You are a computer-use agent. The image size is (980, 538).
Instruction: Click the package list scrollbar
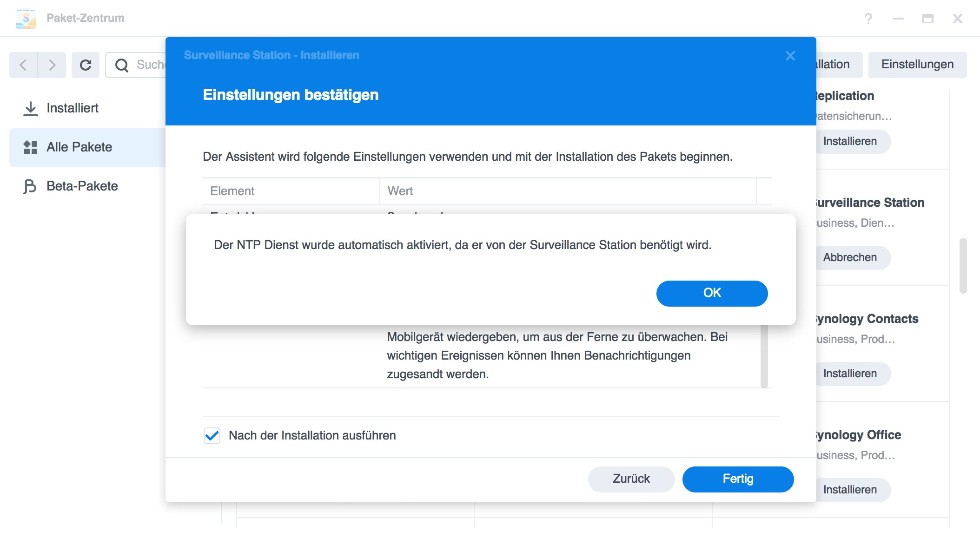(x=963, y=266)
